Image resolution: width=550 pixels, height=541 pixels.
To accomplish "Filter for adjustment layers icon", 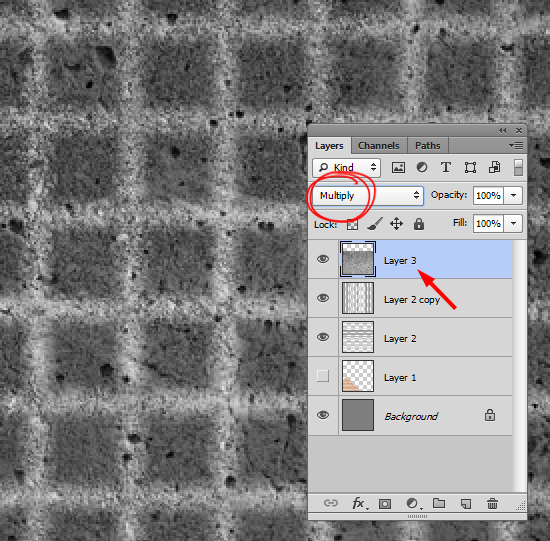I will 422,167.
